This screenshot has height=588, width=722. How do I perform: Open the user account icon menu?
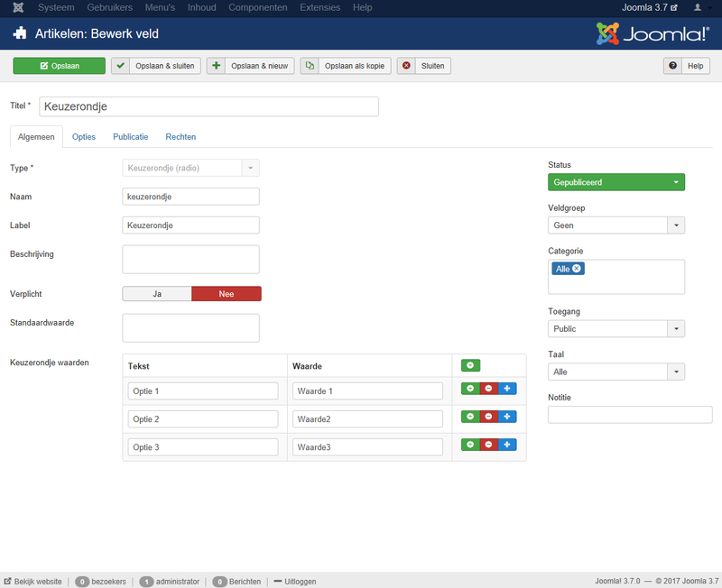[699, 7]
